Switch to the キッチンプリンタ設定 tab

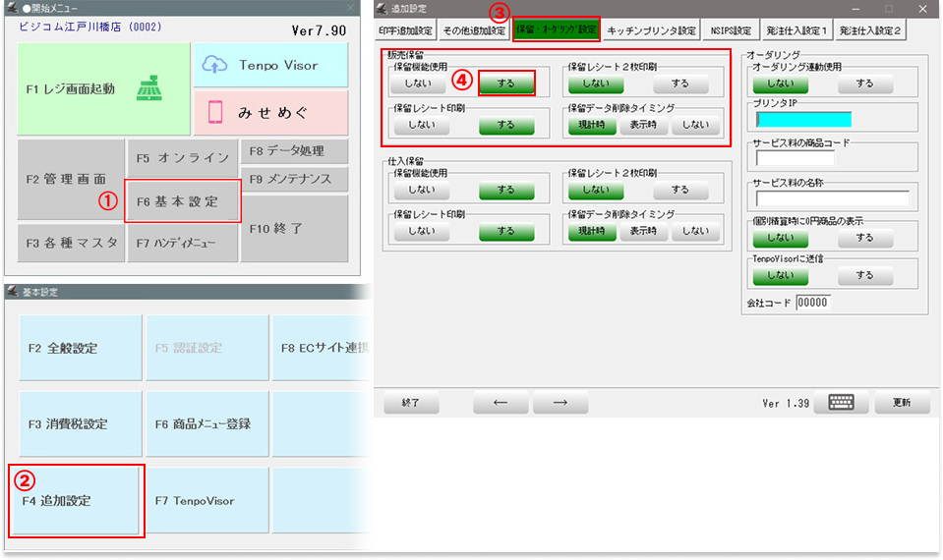tap(651, 30)
